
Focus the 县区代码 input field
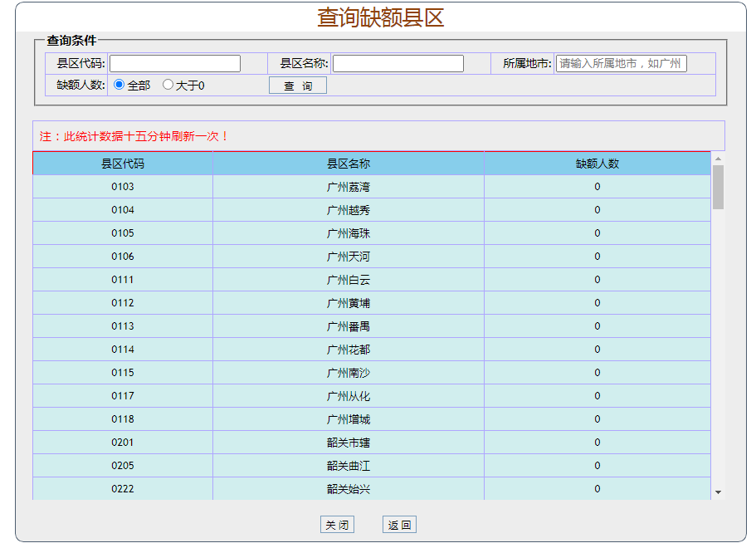tap(175, 64)
